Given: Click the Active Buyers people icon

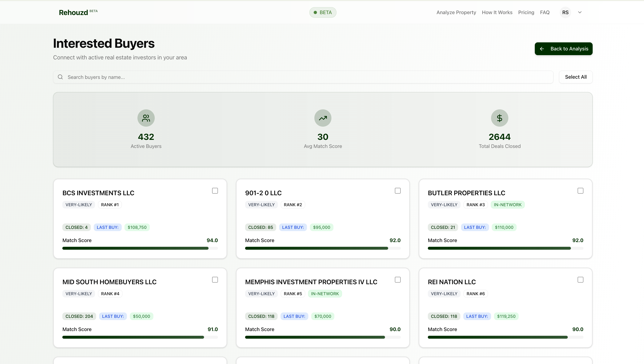Looking at the screenshot, I should click(146, 118).
